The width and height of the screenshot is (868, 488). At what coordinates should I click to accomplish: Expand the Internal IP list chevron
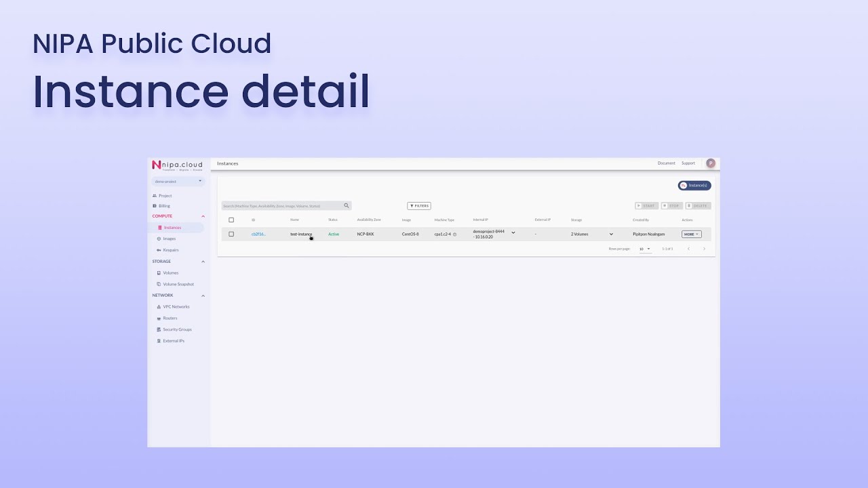(x=513, y=233)
